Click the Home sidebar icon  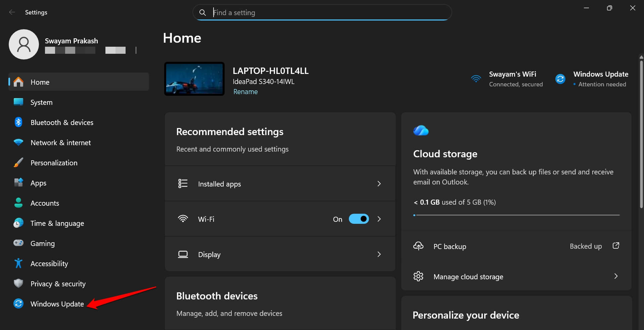point(18,82)
